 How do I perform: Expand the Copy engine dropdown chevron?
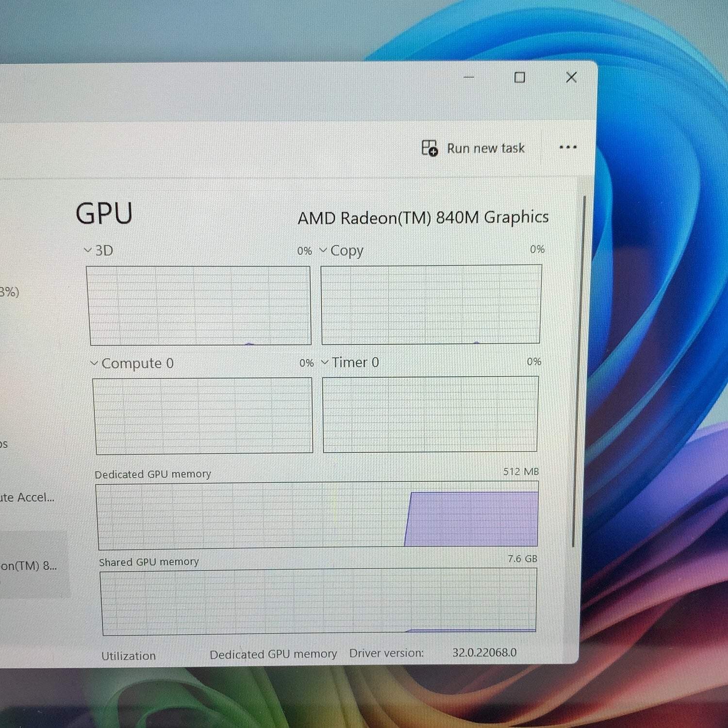point(323,250)
